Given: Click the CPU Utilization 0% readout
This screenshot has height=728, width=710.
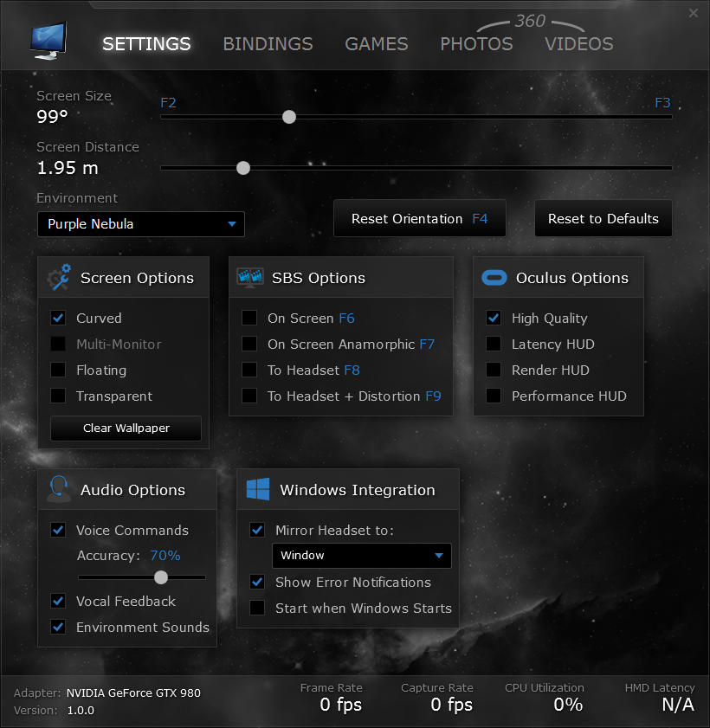Looking at the screenshot, I should point(568,705).
